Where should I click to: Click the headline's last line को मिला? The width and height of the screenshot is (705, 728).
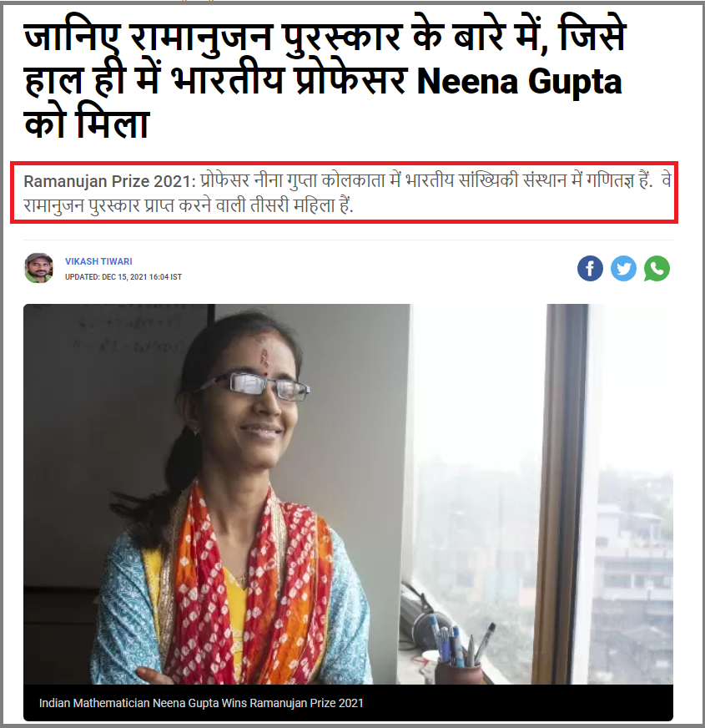coord(86,124)
